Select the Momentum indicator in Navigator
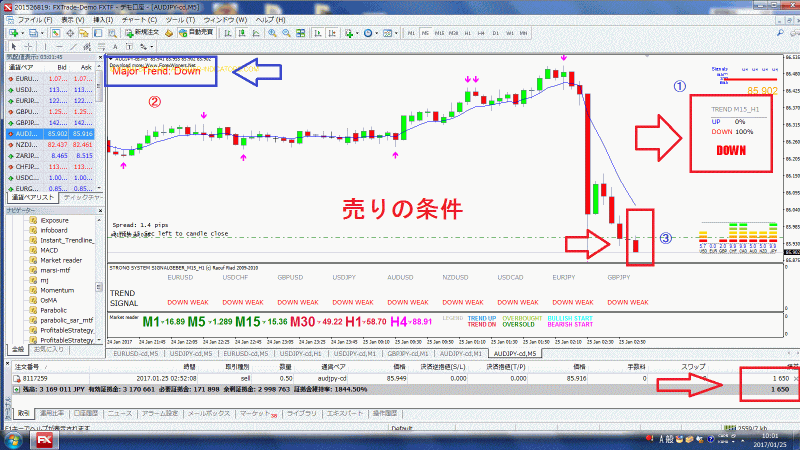800x450 pixels. [x=57, y=290]
